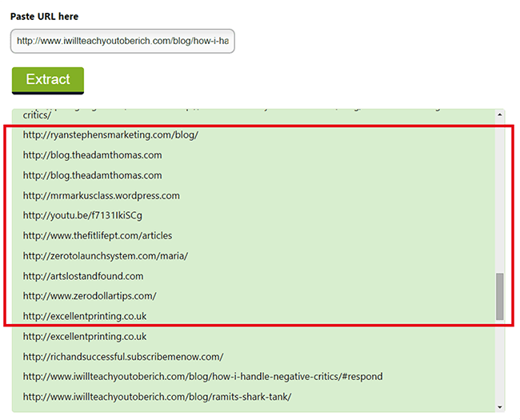This screenshot has width=520, height=420.
Task: Click the results scrollbar down arrow
Action: point(500,407)
